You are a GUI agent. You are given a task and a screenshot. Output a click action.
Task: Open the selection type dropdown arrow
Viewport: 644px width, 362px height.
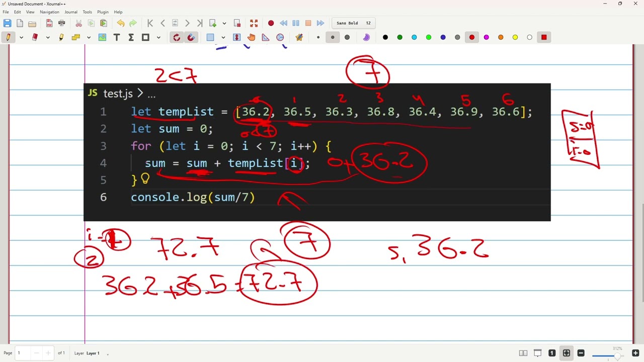click(x=223, y=37)
